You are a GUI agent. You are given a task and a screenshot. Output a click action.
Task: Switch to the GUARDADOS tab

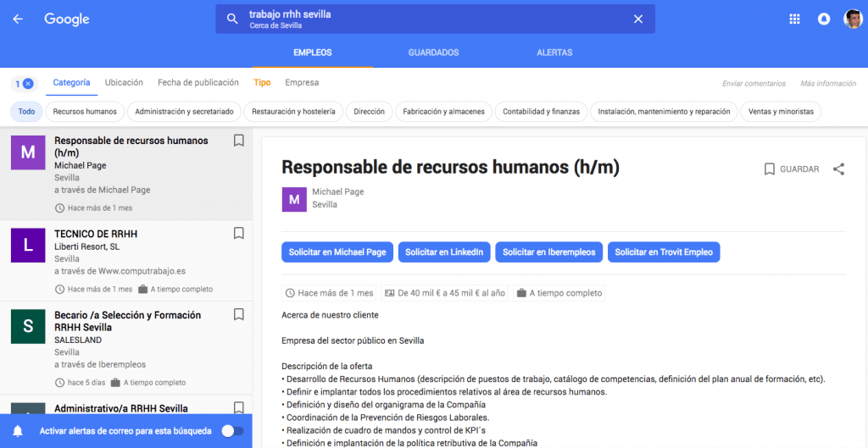coord(433,53)
